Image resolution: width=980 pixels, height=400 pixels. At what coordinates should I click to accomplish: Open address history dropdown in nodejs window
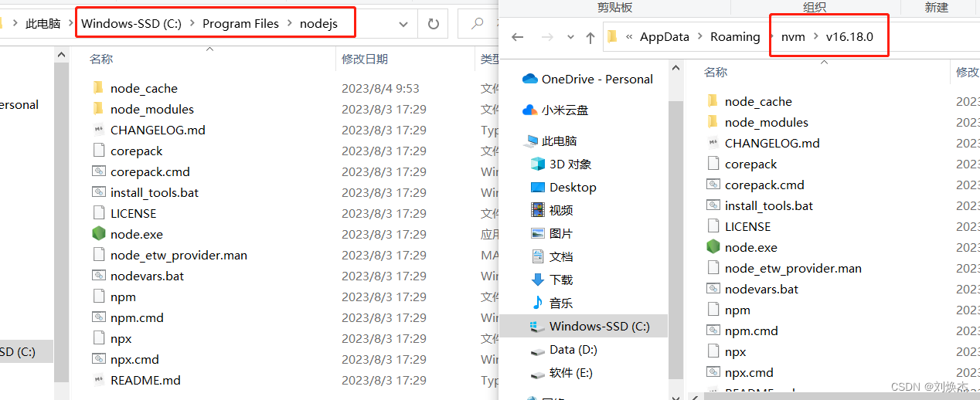click(404, 24)
